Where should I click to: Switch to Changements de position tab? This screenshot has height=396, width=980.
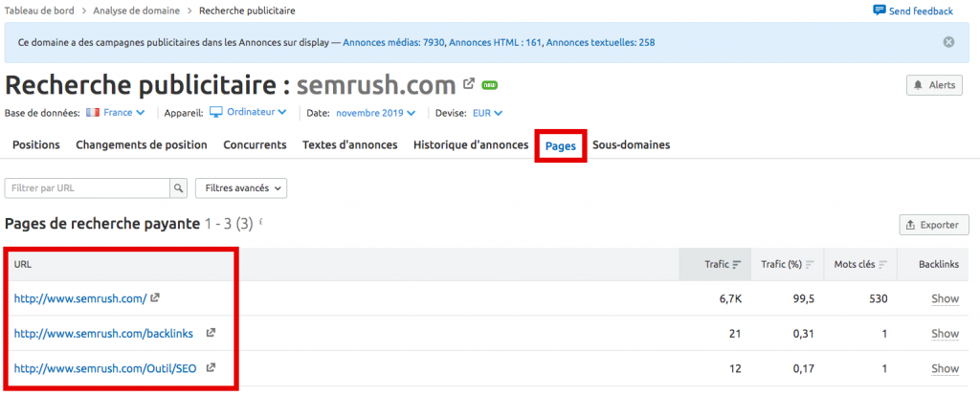[142, 144]
